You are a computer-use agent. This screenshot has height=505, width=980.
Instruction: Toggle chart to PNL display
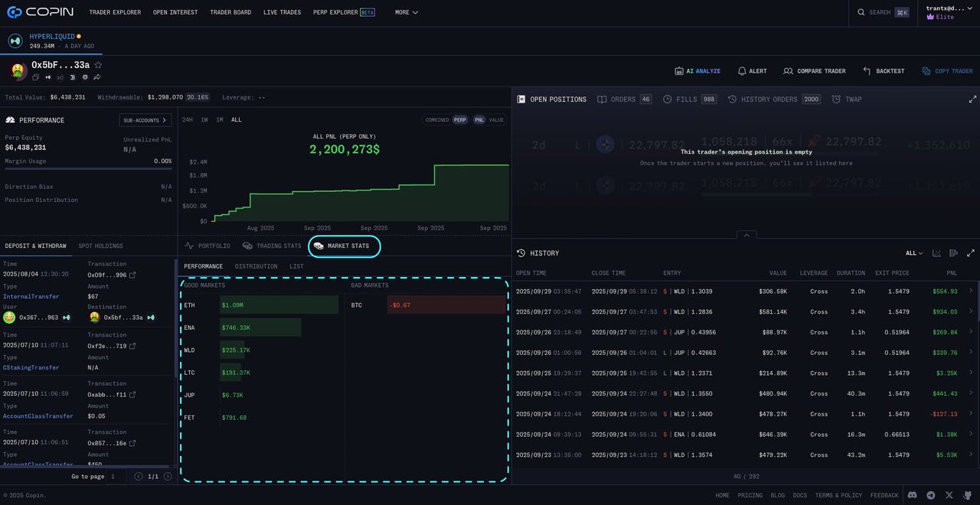[x=479, y=120]
